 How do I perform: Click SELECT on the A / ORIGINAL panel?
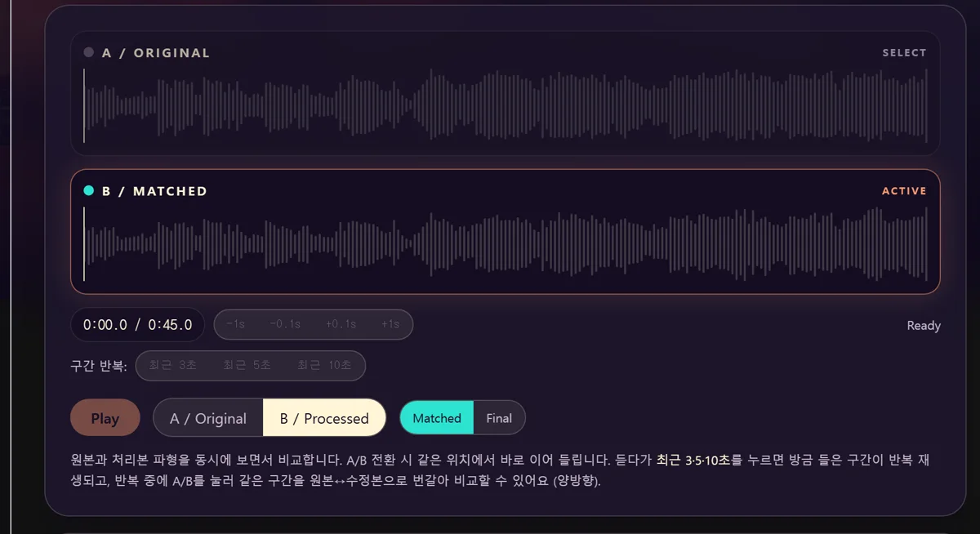point(904,53)
